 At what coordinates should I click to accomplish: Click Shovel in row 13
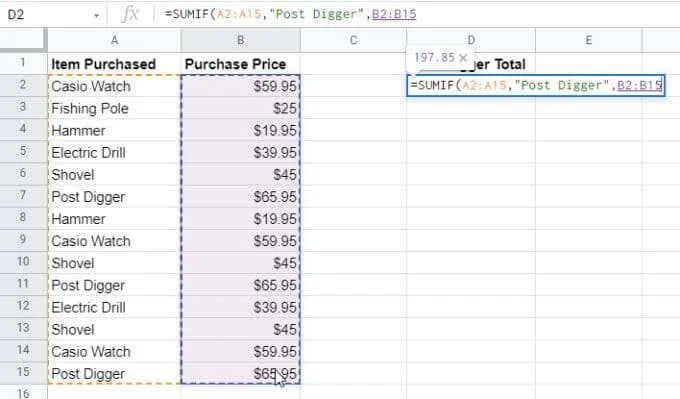coord(114,329)
